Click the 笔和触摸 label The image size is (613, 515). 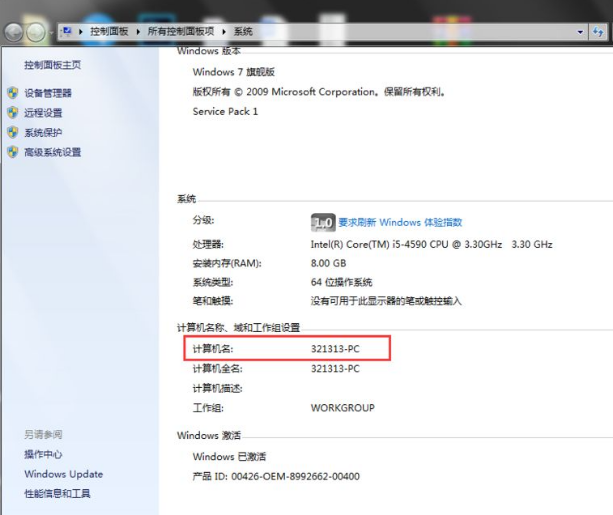tap(213, 301)
